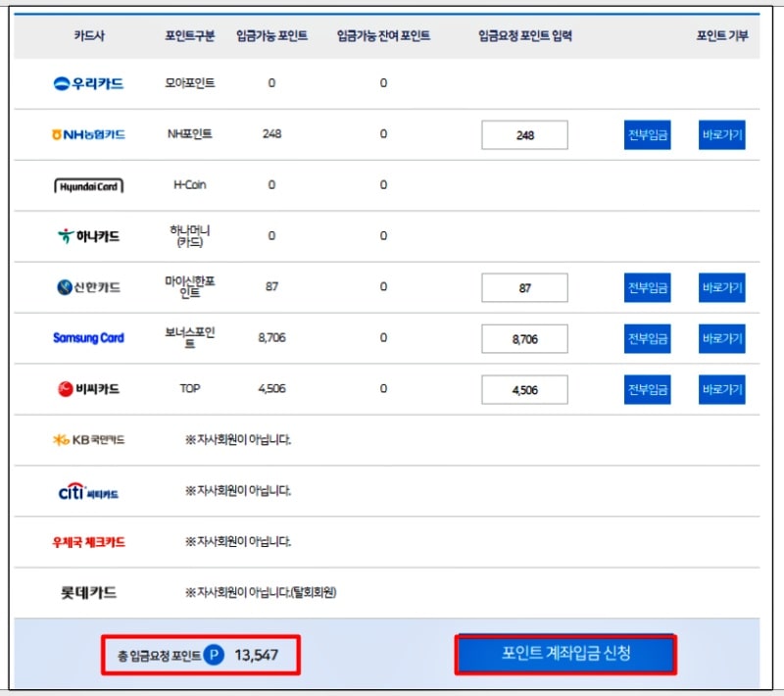The image size is (784, 696).
Task: Click the 우리카드 logo icon
Action: coord(86,84)
